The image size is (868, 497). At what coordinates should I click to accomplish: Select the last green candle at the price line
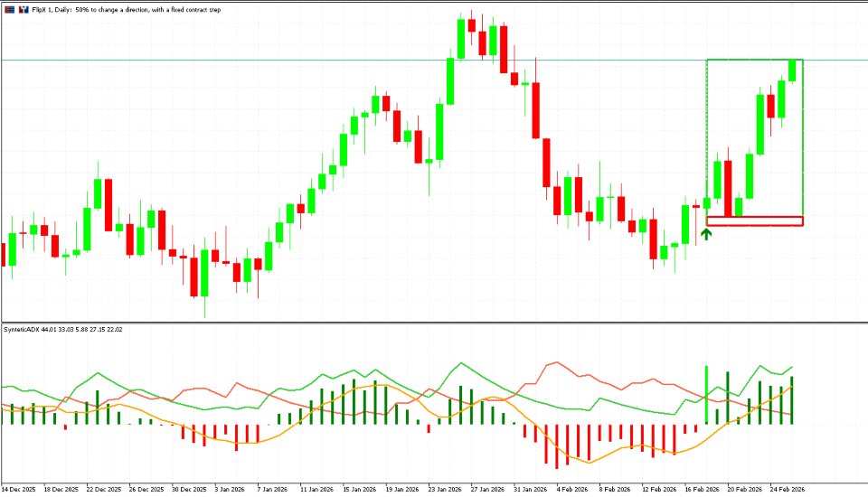click(792, 70)
